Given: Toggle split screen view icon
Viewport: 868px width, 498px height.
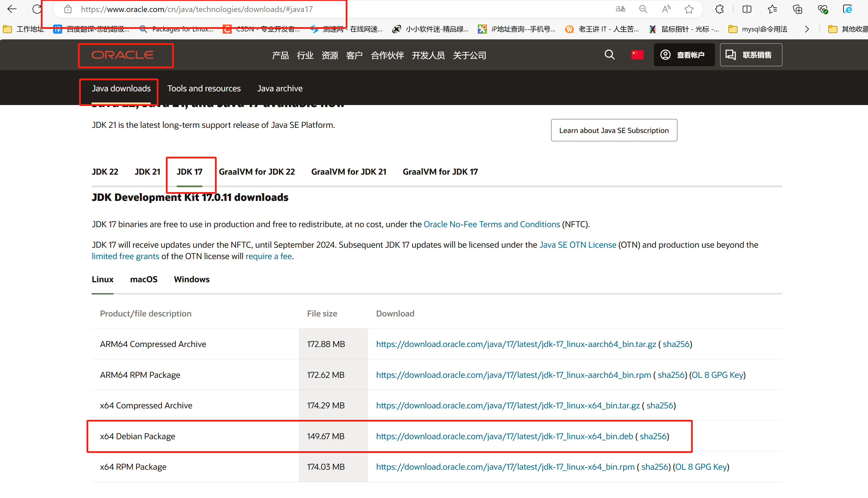Looking at the screenshot, I should 747,9.
